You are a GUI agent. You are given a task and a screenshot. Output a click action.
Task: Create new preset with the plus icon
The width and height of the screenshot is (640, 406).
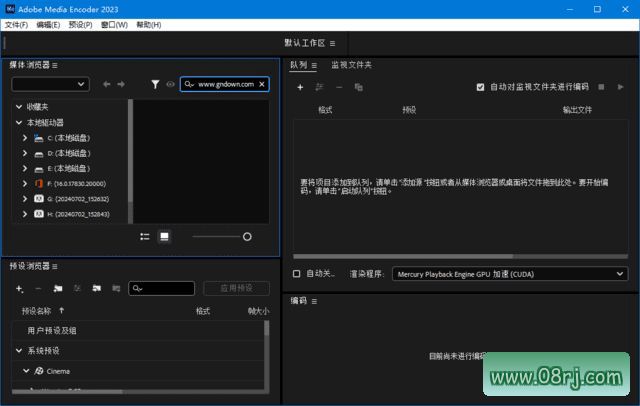(19, 289)
